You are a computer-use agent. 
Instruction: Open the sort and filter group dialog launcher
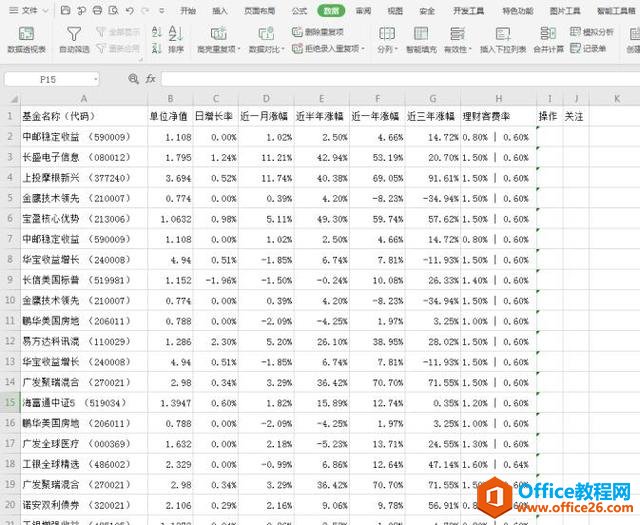[140, 60]
